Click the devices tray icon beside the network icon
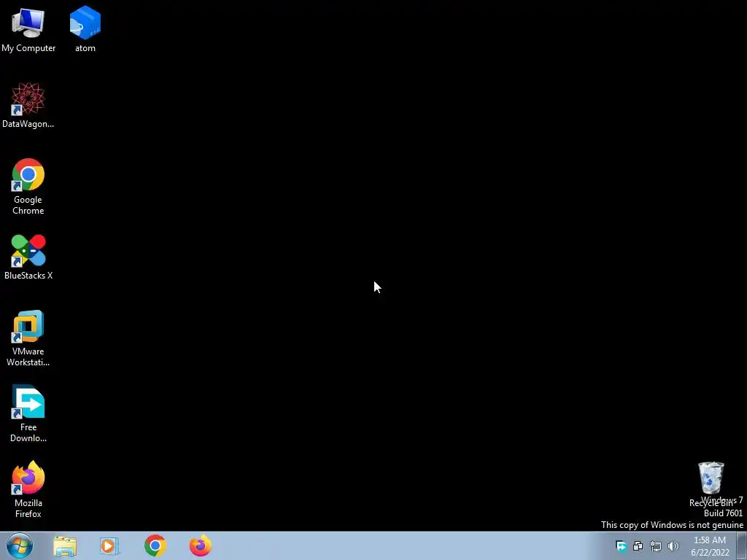The width and height of the screenshot is (747, 560). (638, 546)
